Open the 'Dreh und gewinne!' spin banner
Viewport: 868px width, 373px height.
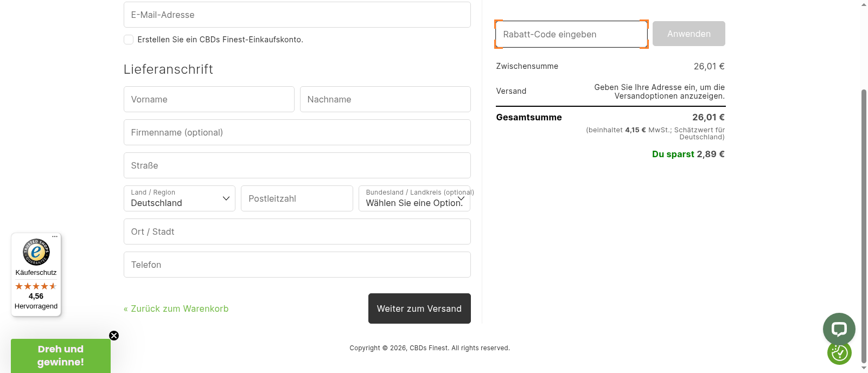pos(61,356)
